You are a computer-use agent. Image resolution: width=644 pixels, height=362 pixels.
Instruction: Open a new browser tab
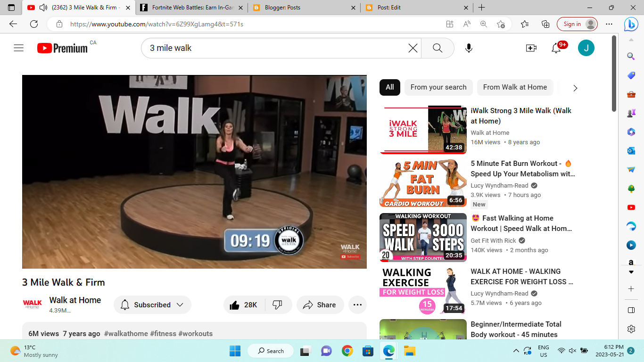click(481, 8)
